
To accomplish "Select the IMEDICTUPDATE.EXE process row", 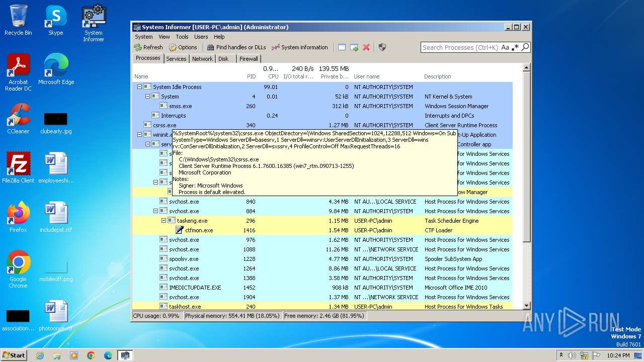I will coord(323,288).
